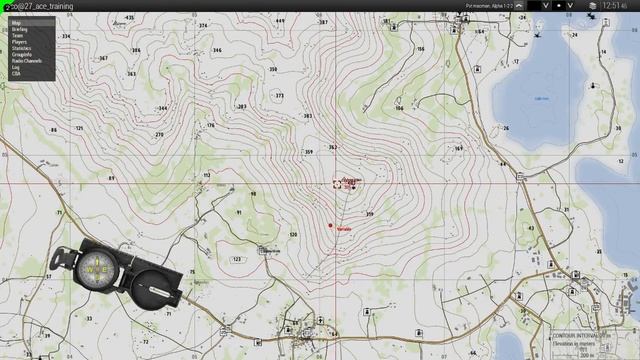640x360 pixels.
Task: Click the rifleman Alpha 1-2 unit label
Action: pyautogui.click(x=489, y=6)
